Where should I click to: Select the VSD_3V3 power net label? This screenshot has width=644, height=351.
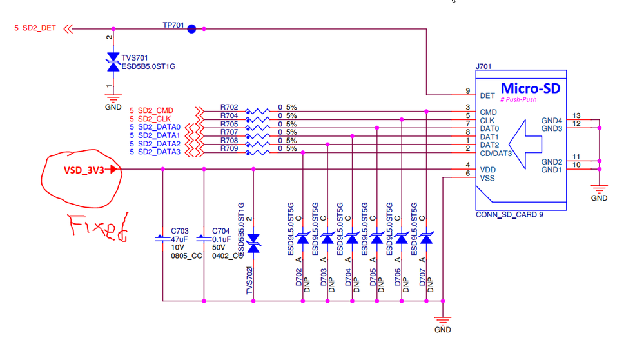coord(84,170)
